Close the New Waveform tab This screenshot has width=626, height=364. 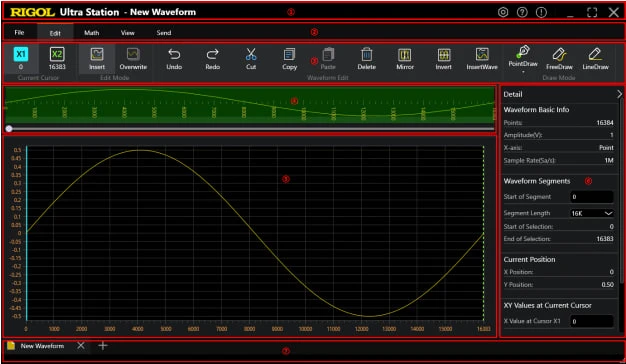tap(81, 345)
